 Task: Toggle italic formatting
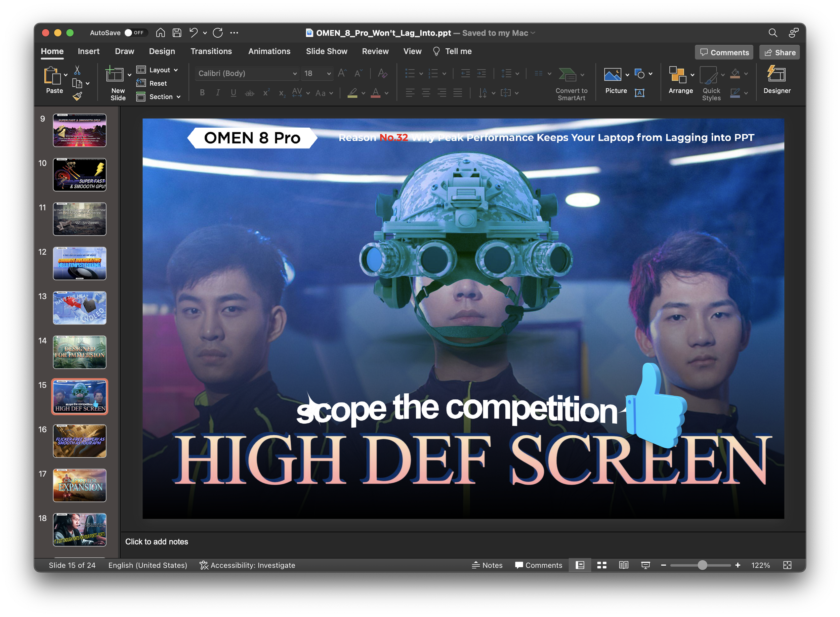[218, 92]
